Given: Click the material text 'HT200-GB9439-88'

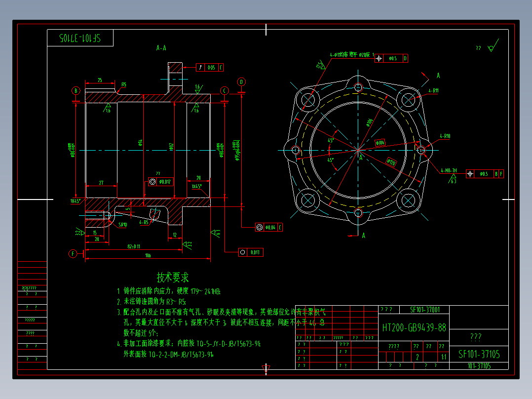Looking at the screenshot, I should (414, 327).
